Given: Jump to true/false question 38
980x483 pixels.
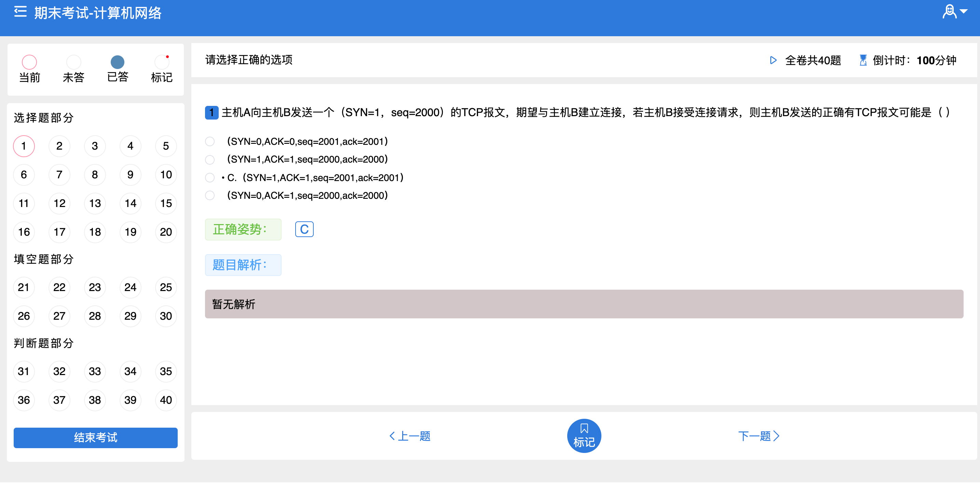Looking at the screenshot, I should coord(95,400).
